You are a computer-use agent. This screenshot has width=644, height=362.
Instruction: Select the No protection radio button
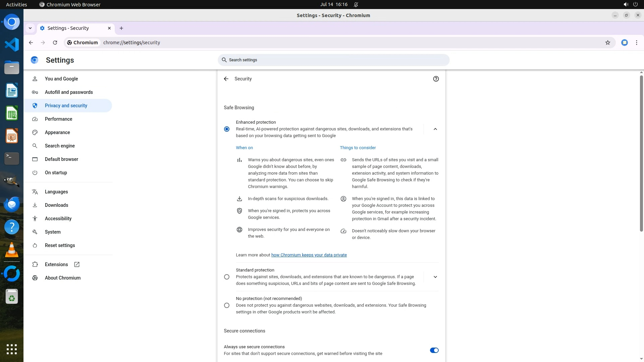227,305
